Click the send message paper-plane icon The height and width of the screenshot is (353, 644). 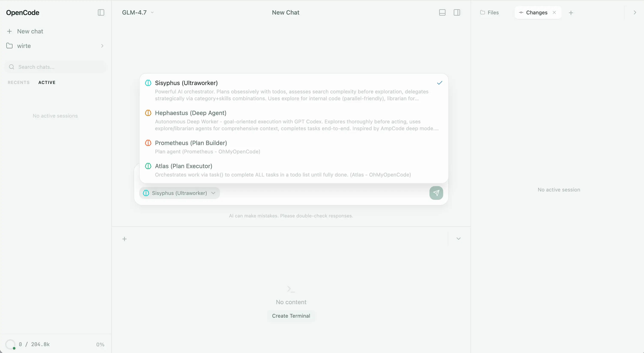[436, 193]
